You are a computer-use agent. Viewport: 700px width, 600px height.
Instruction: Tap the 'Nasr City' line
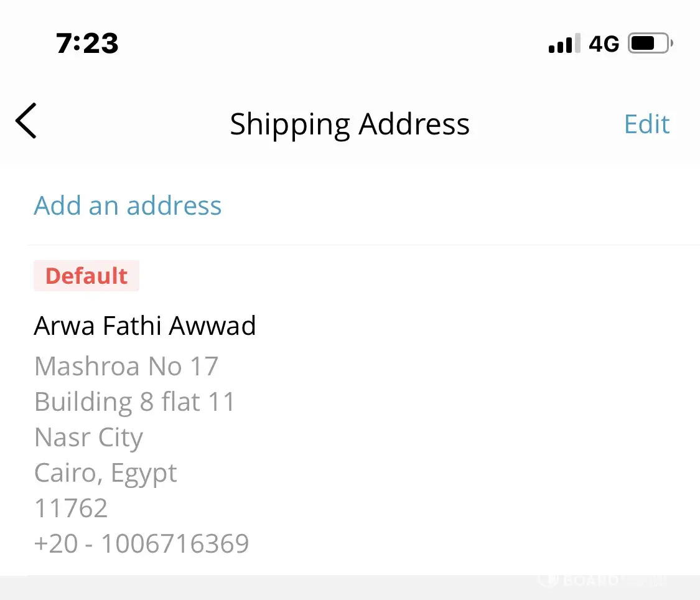tap(88, 437)
